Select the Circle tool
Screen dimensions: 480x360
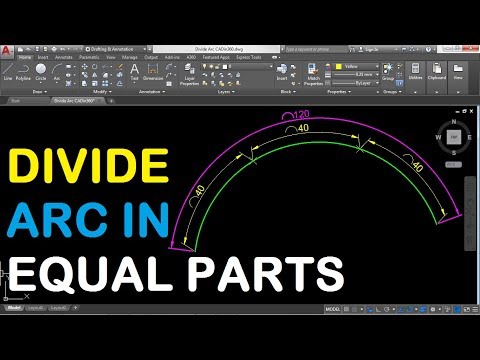[x=41, y=72]
